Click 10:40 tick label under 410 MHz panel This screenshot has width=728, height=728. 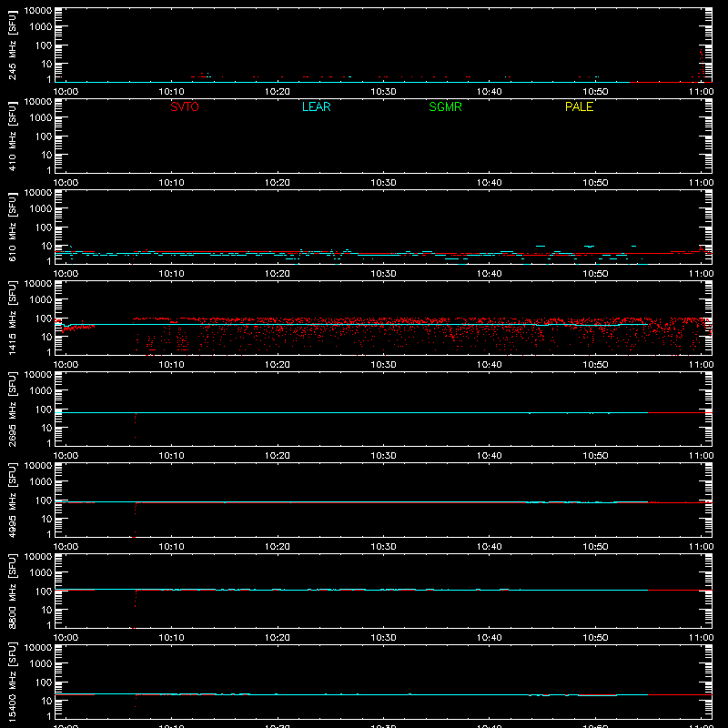click(489, 183)
